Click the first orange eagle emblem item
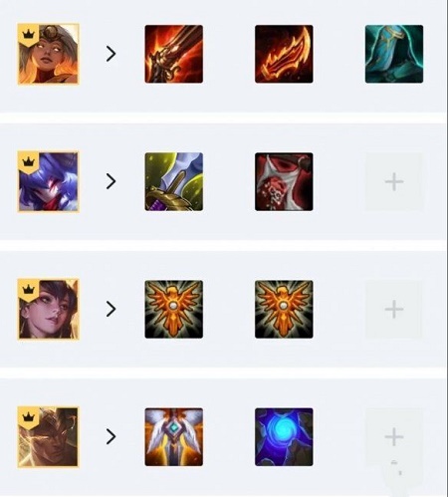Viewport: 448px width, 497px height. 174,309
